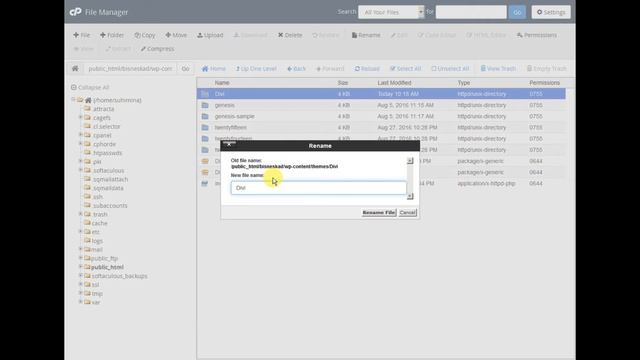Viewport: 640px width, 360px height.
Task: Select the logs folder in the tree
Action: [97, 240]
